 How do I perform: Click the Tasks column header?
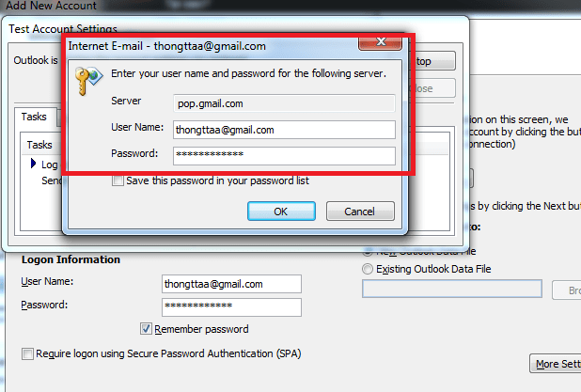tap(39, 145)
